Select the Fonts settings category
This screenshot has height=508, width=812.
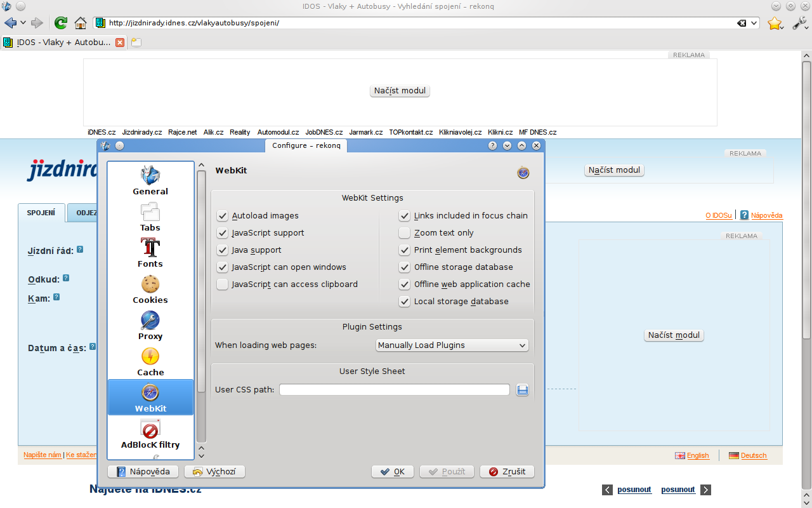pyautogui.click(x=150, y=253)
